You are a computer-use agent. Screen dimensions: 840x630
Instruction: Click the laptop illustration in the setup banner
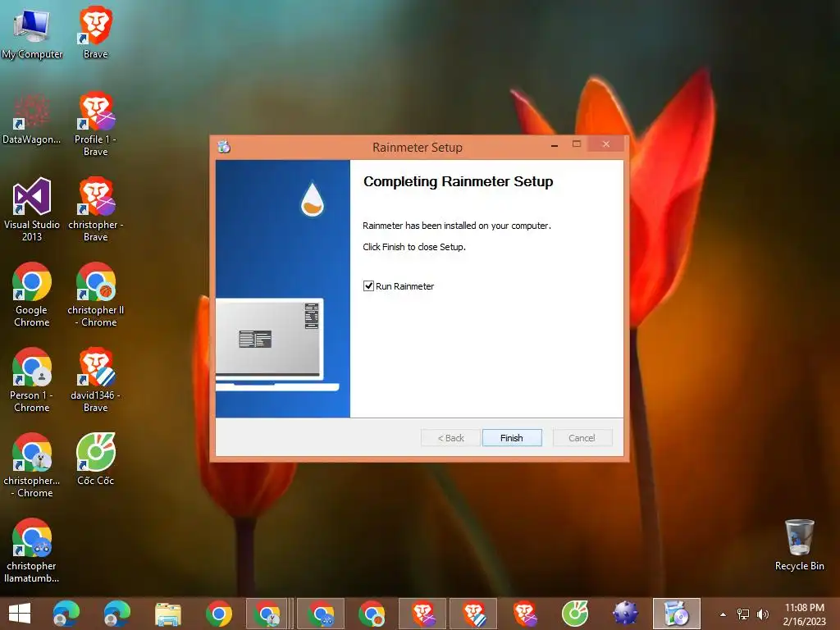click(277, 345)
